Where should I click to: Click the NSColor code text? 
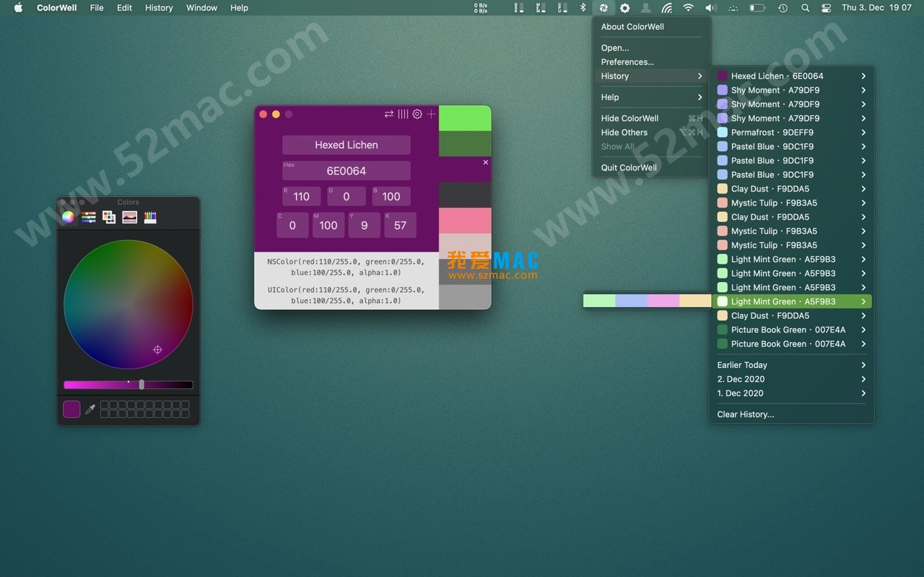click(x=346, y=267)
